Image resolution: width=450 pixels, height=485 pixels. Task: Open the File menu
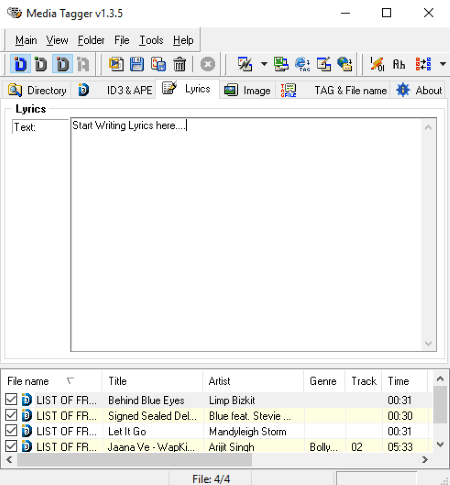(x=122, y=40)
